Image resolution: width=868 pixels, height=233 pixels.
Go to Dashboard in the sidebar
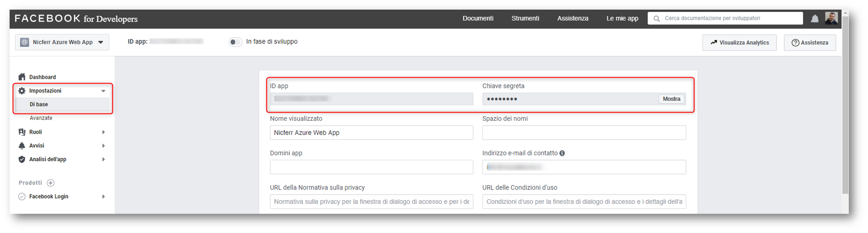tap(43, 77)
